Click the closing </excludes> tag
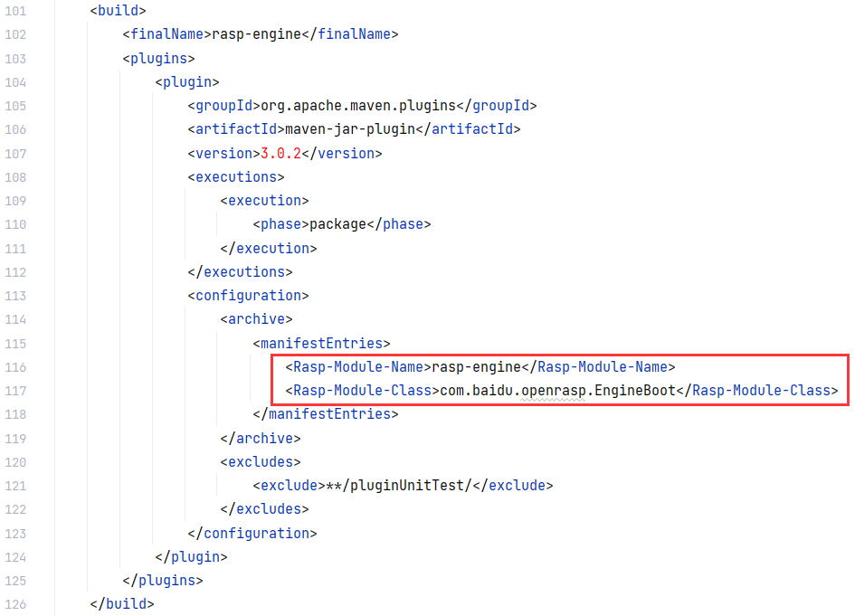 tap(264, 509)
